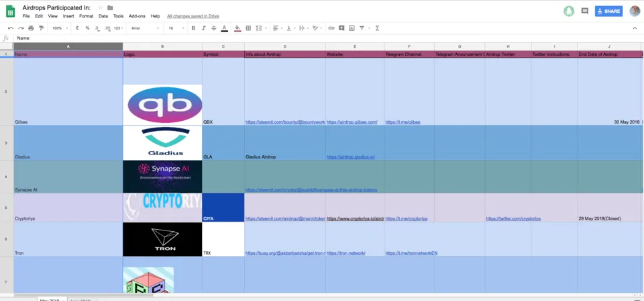The height and width of the screenshot is (301, 644).
Task: Click the Print icon
Action: point(32,28)
